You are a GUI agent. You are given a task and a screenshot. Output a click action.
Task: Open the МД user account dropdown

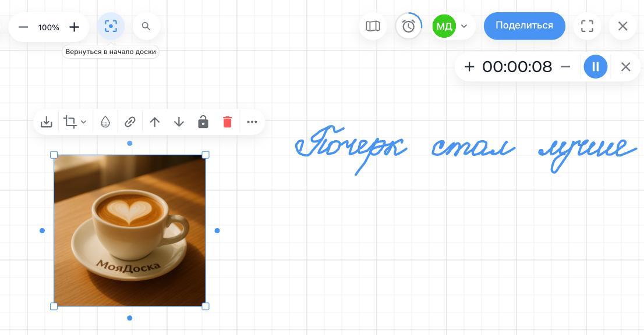pyautogui.click(x=464, y=26)
